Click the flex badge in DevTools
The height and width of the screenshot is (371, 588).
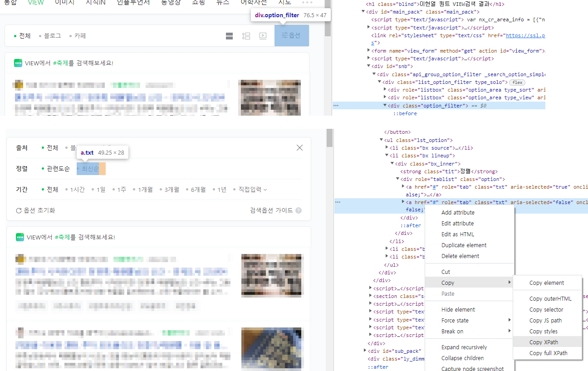coord(517,82)
